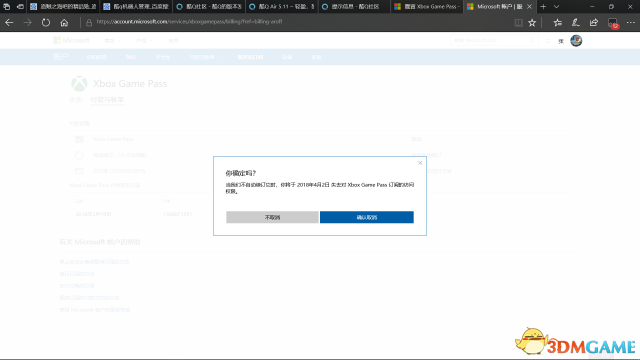Go back to the previous page

pos(9,23)
